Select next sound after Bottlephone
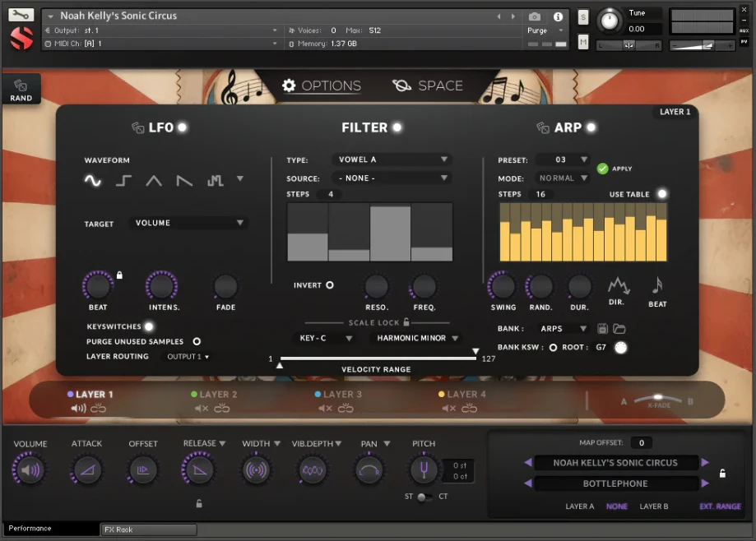The width and height of the screenshot is (756, 541). [x=705, y=483]
